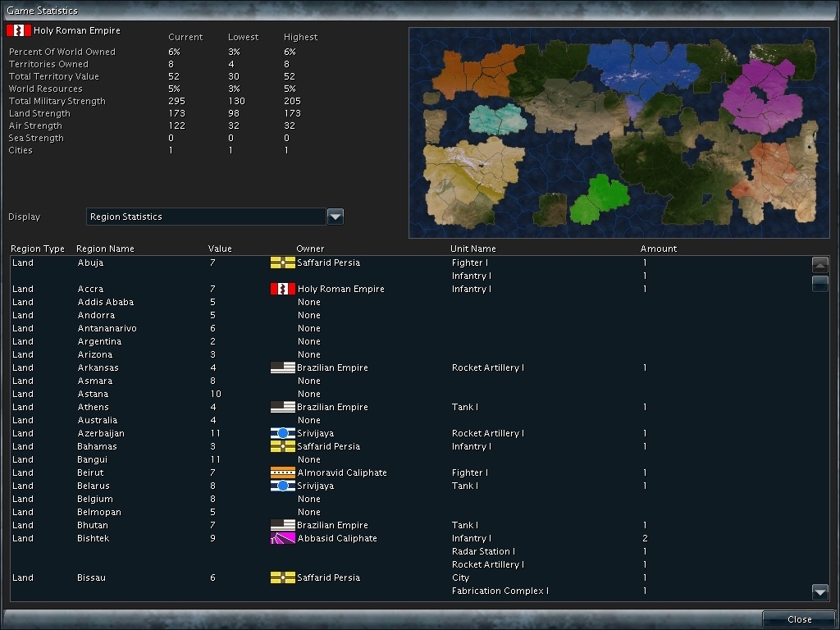The height and width of the screenshot is (630, 840).
Task: Select the Astana region row
Action: click(123, 394)
